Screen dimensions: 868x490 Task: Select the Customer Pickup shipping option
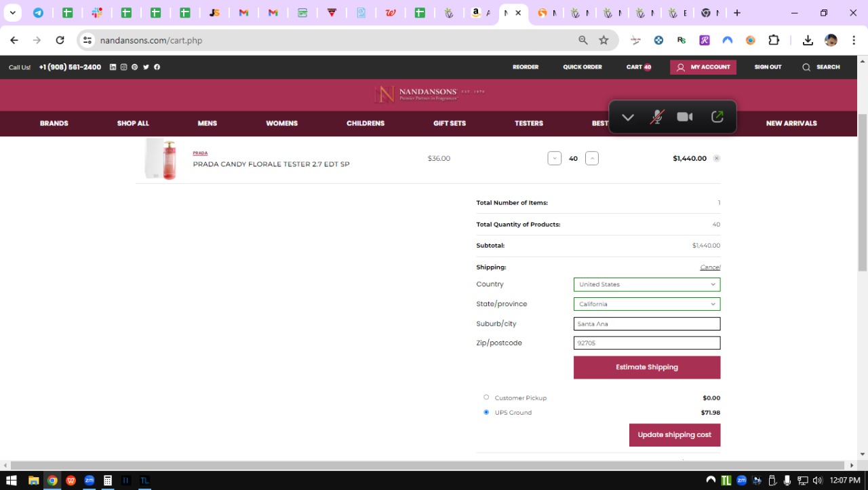(486, 397)
